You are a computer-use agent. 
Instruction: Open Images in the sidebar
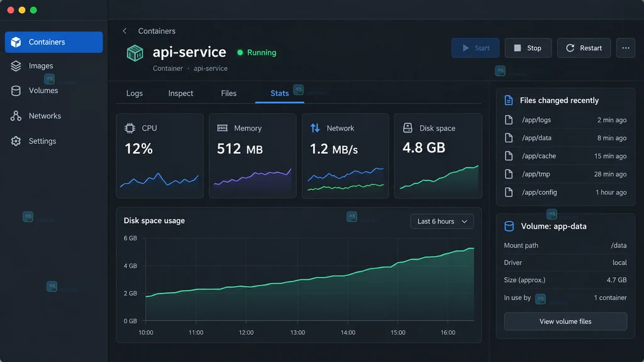(x=54, y=65)
